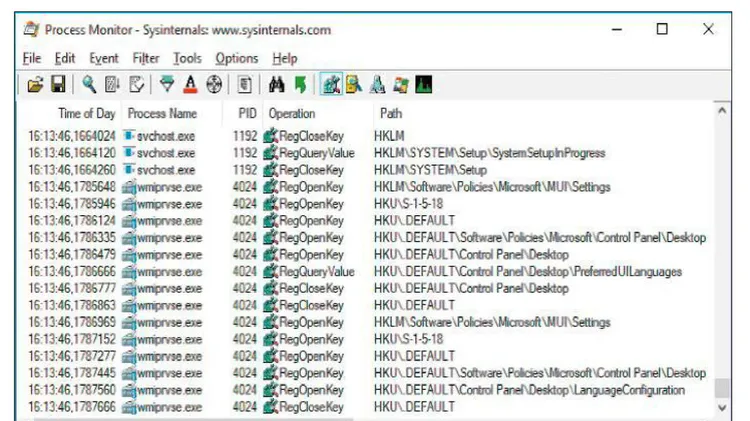Viewport: 750px width, 421px height.
Task: Toggle the Capture magnifier icon
Action: pyautogui.click(x=89, y=85)
